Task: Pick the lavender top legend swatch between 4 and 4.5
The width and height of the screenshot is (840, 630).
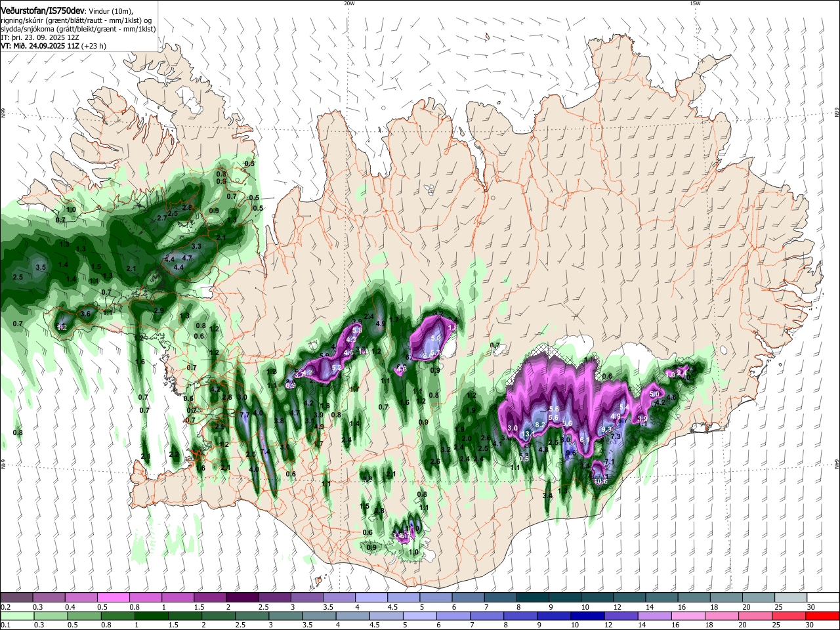Action: (x=372, y=598)
